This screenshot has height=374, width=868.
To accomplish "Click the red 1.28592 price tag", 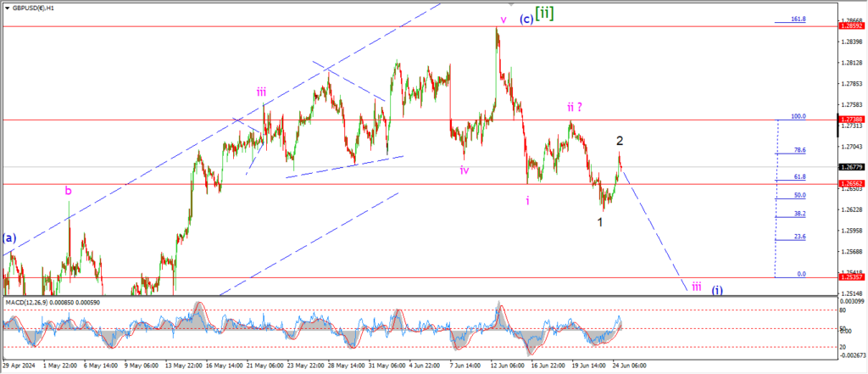I will (x=851, y=26).
